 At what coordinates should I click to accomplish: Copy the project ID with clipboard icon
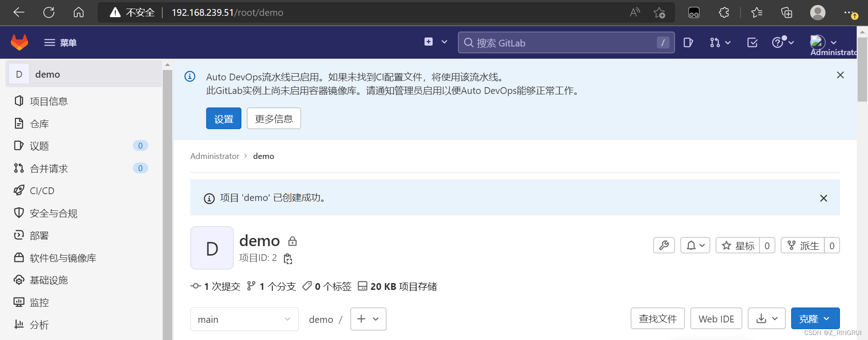click(288, 259)
